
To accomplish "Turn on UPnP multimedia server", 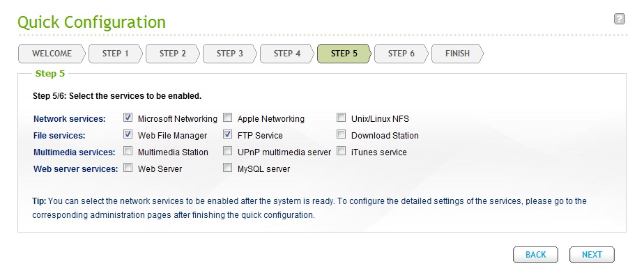I will [x=227, y=151].
